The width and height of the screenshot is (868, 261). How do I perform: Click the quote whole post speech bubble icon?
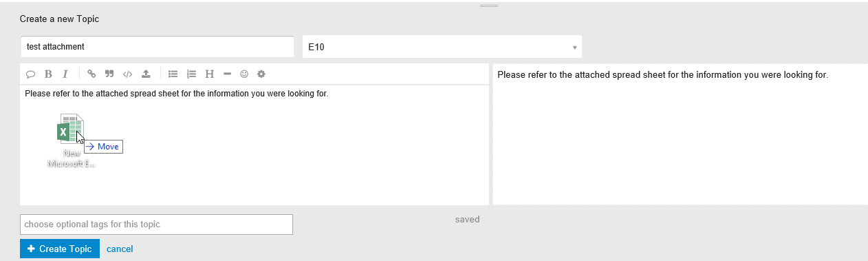30,74
